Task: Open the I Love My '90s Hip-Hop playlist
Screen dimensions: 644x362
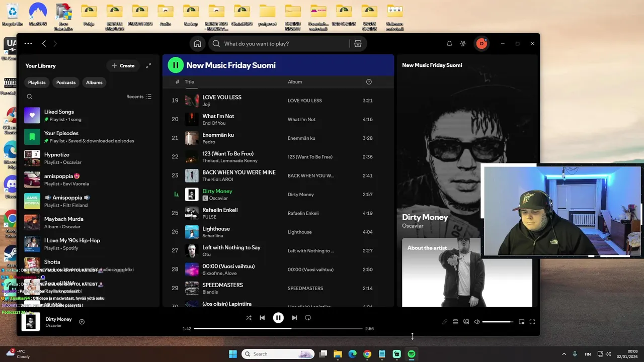Action: (89, 244)
